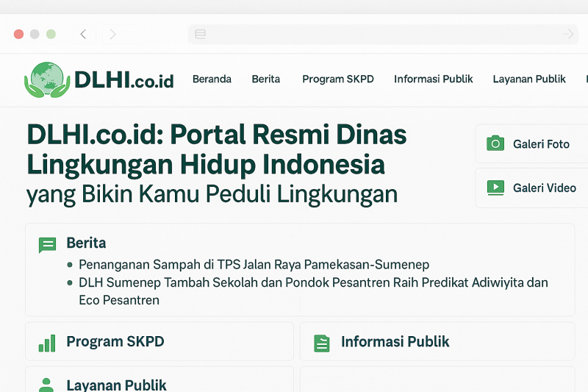Click the go arrow in address bar
This screenshot has height=392, width=588.
568,34
